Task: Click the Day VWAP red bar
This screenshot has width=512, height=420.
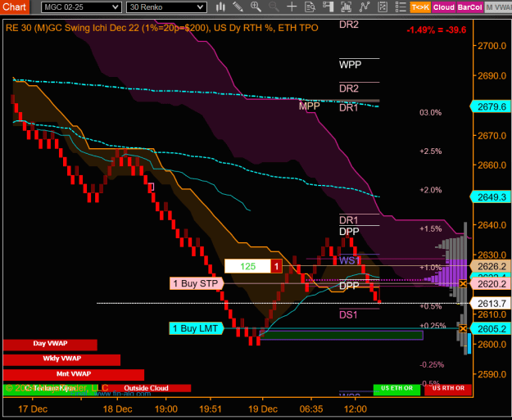Action: point(50,345)
